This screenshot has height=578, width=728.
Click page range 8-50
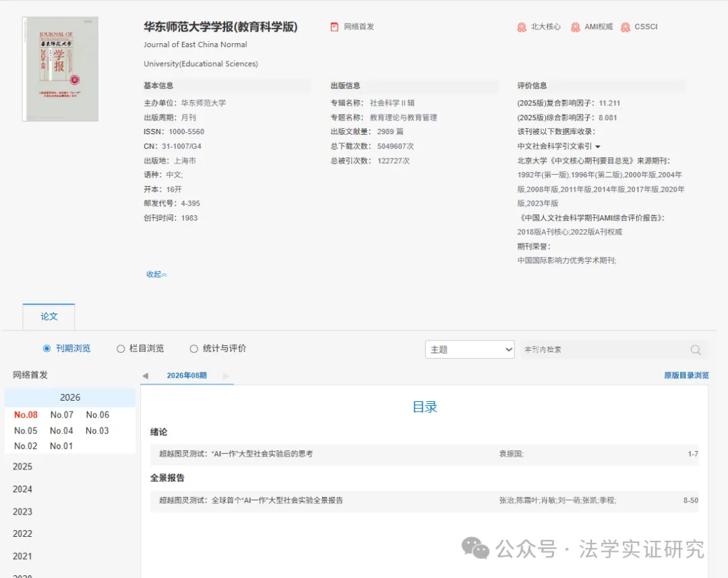pos(690,500)
